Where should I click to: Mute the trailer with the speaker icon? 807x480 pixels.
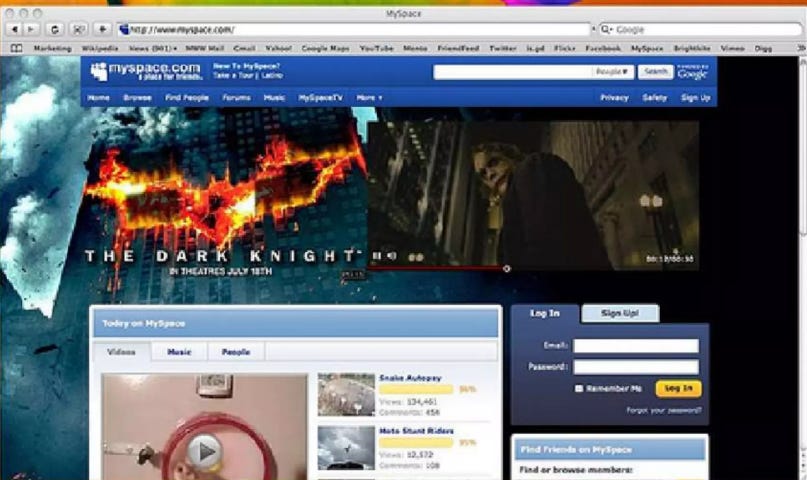(x=392, y=256)
